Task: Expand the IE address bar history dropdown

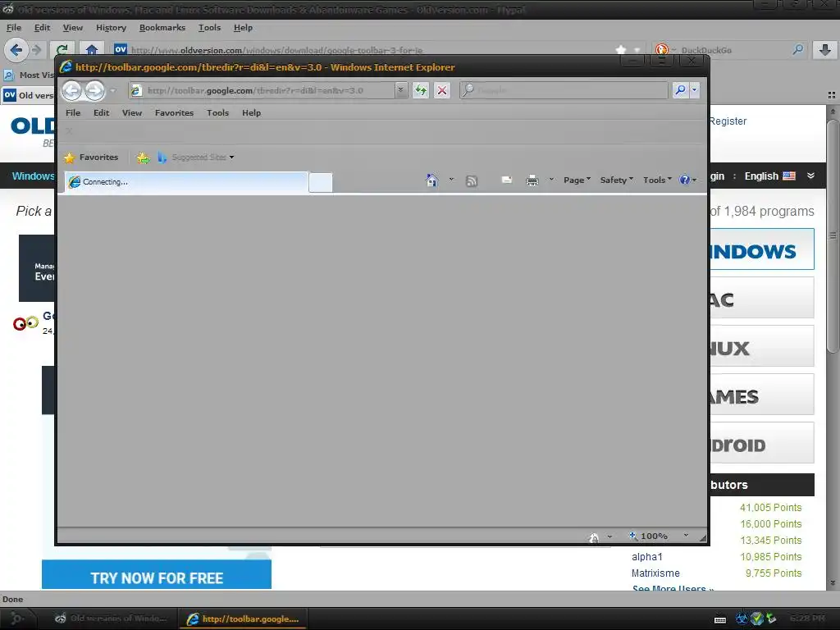Action: tap(400, 90)
